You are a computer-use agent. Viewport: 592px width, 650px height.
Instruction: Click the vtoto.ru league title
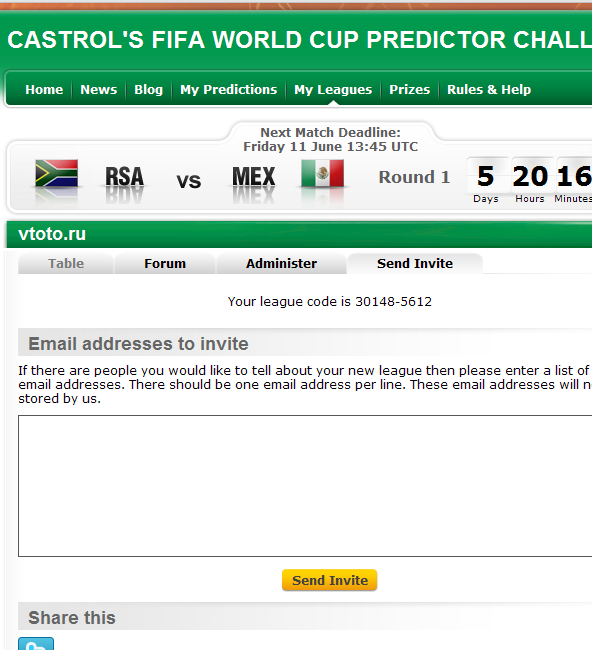coord(52,234)
